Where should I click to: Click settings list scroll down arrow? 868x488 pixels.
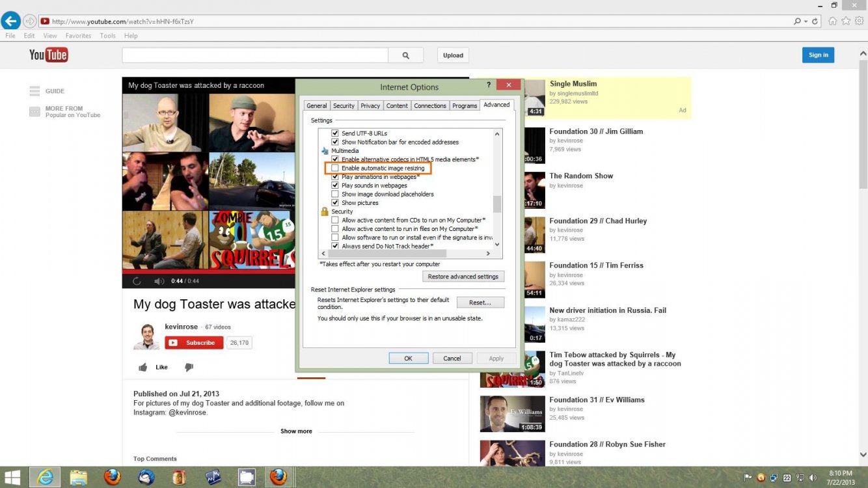pos(497,245)
